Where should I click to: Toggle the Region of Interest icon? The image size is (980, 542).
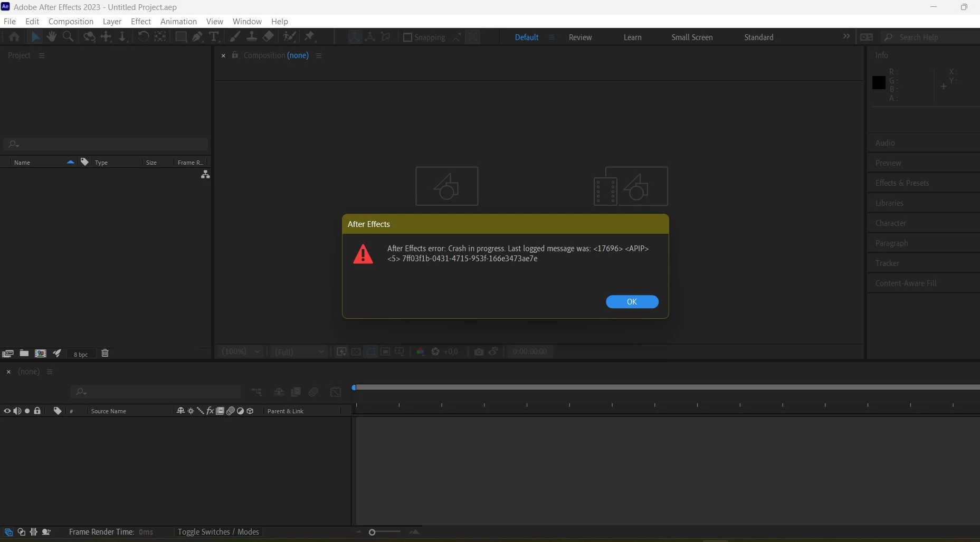tap(385, 351)
